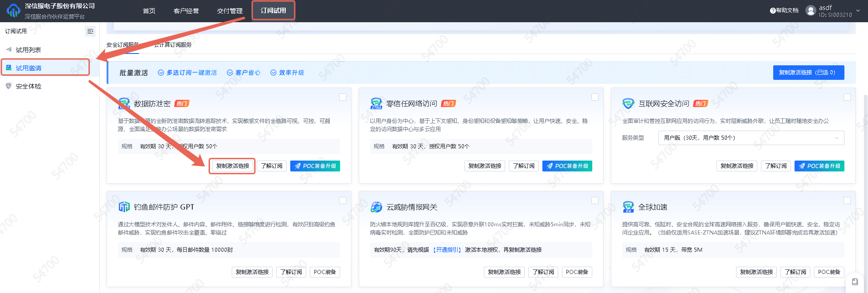Tick the 数据防泄密 card checkbox
Image resolution: width=868 pixels, height=293 pixels.
pos(343,97)
